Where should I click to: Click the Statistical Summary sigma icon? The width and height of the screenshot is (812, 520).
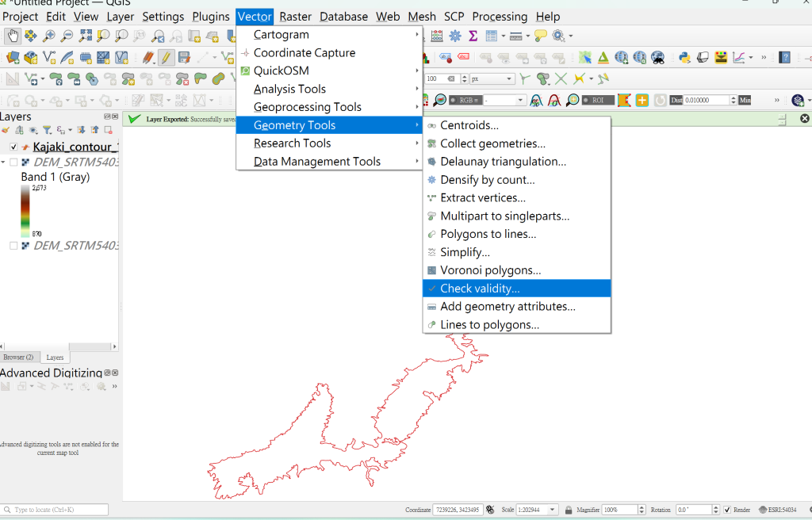point(473,36)
